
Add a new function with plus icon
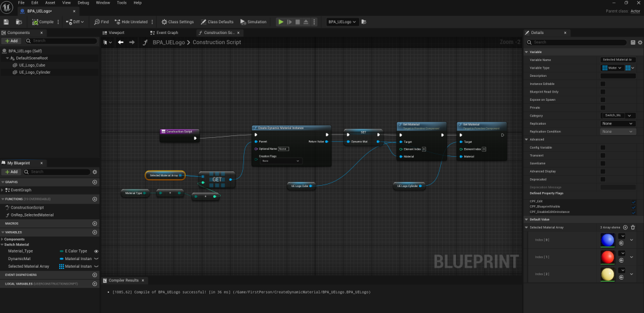(x=94, y=199)
